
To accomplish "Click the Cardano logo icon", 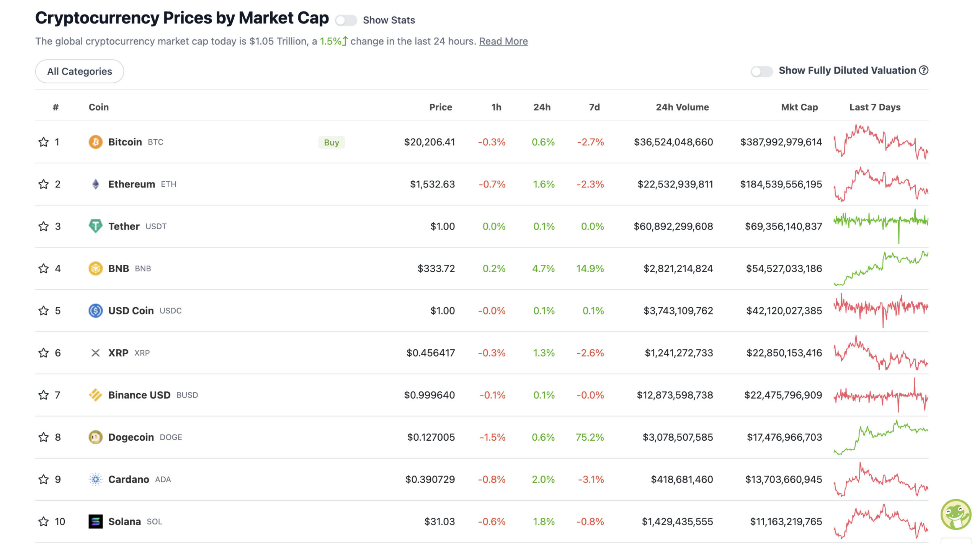I will (x=95, y=479).
